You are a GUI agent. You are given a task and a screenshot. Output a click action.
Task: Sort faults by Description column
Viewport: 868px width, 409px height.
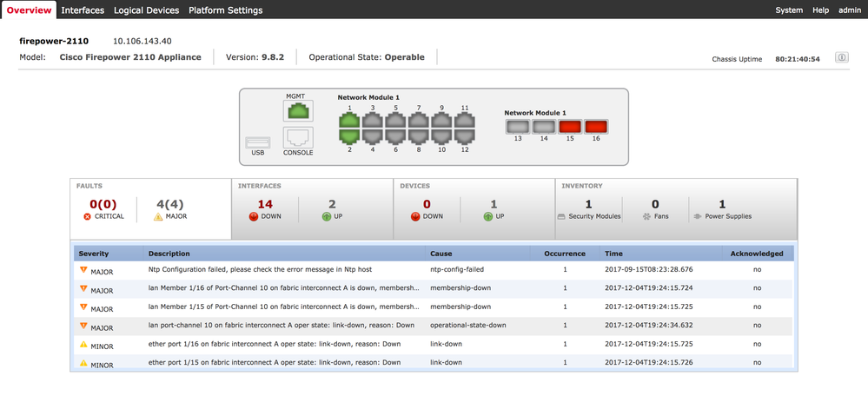[x=284, y=254]
